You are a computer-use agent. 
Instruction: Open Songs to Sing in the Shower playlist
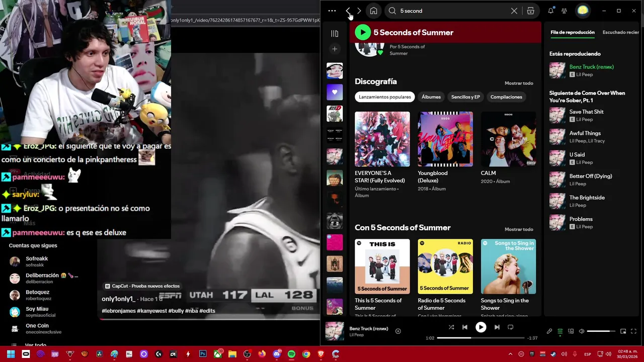tap(508, 266)
